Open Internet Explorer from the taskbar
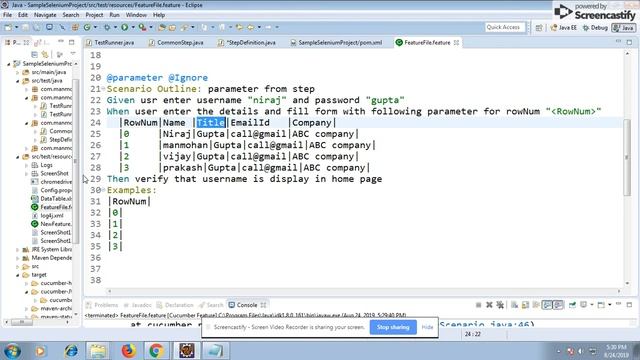 71,351
